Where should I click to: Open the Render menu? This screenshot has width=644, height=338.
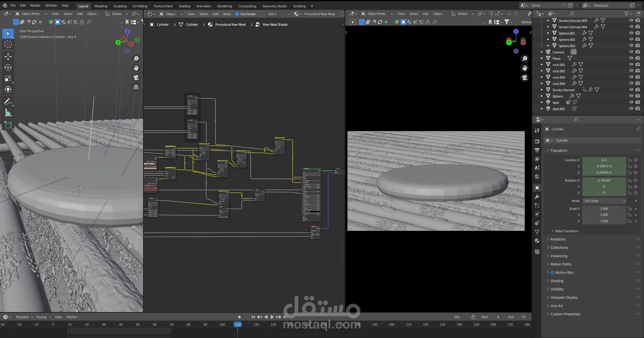[x=35, y=5]
